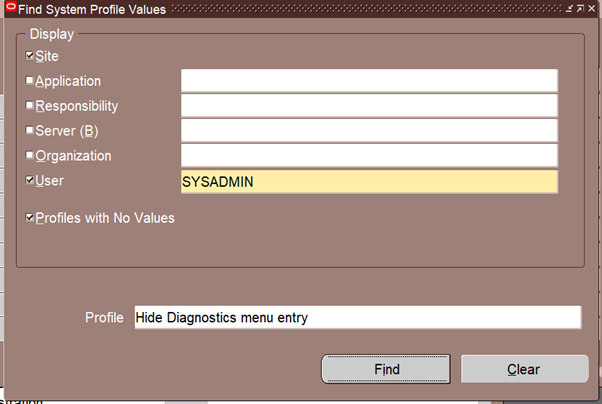
Task: Click the Find System Profile Values title bar
Action: pyautogui.click(x=300, y=9)
